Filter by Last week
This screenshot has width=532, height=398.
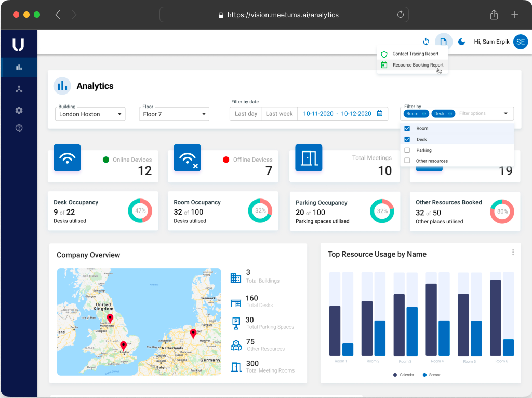click(279, 114)
